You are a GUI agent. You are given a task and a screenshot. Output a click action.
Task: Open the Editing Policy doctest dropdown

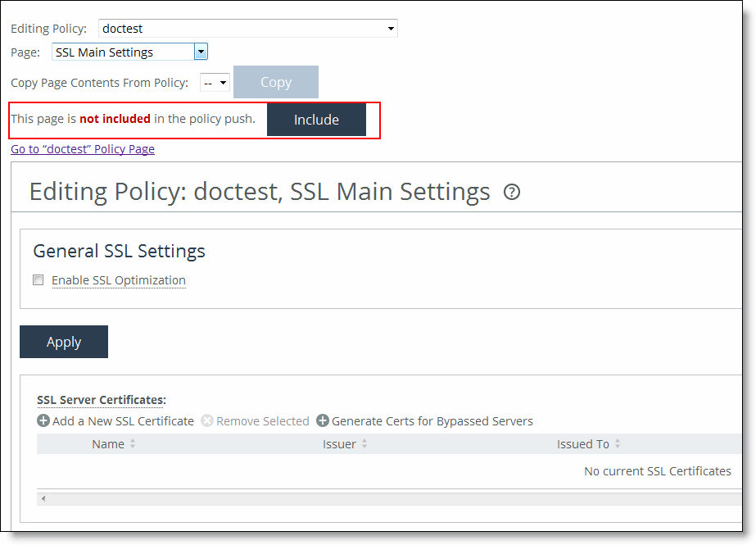pos(248,29)
